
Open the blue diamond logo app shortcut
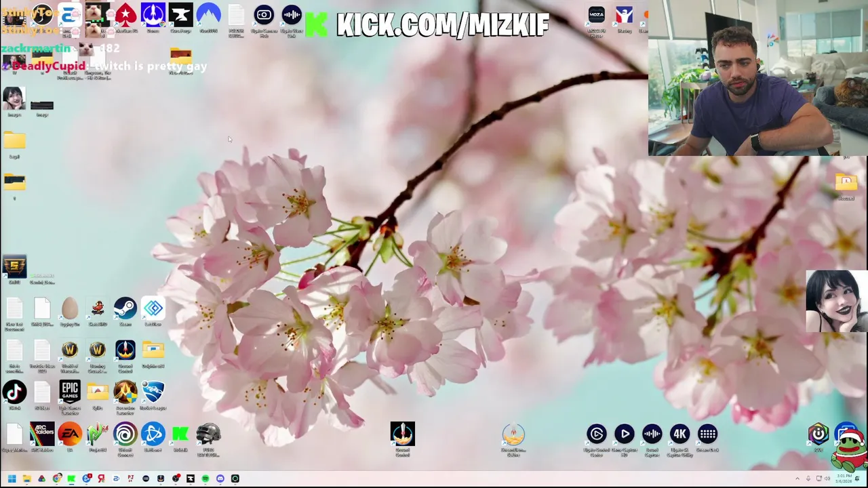point(153,308)
